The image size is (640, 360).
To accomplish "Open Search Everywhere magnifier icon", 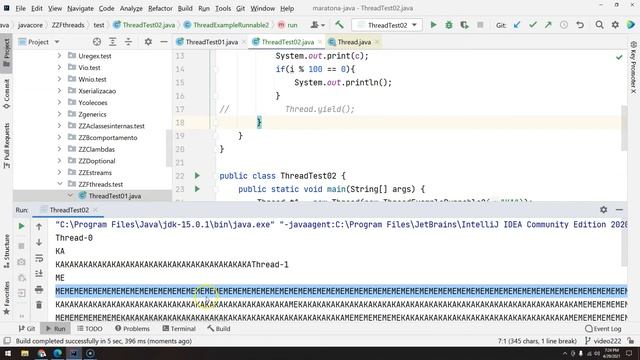I will pos(599,25).
